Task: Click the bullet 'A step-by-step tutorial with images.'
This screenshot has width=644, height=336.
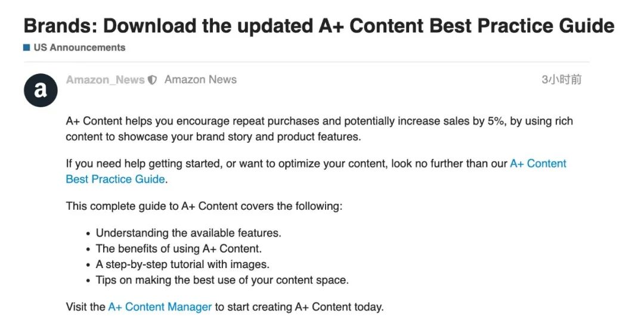Action: pos(182,264)
